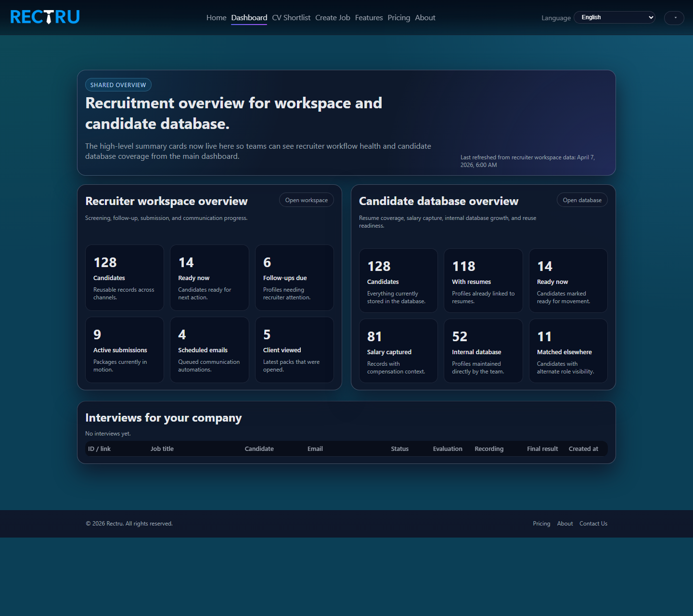Click the Open database button
Viewport: 693px width, 616px height.
pos(582,200)
